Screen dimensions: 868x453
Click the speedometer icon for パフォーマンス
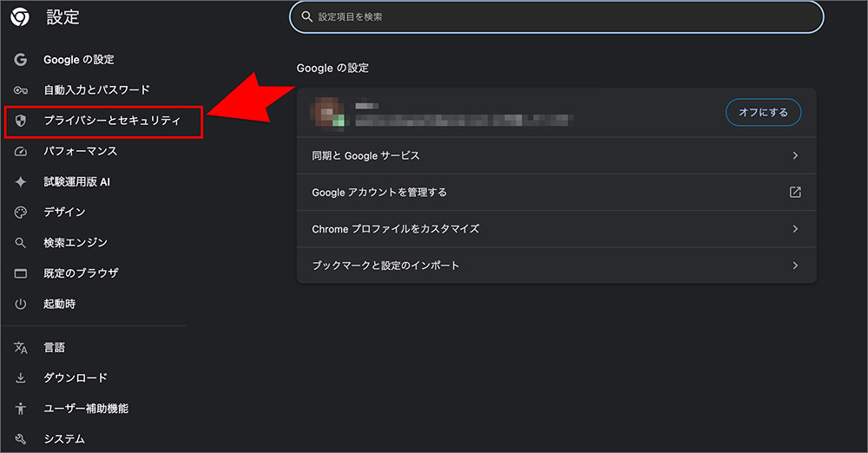tap(21, 151)
